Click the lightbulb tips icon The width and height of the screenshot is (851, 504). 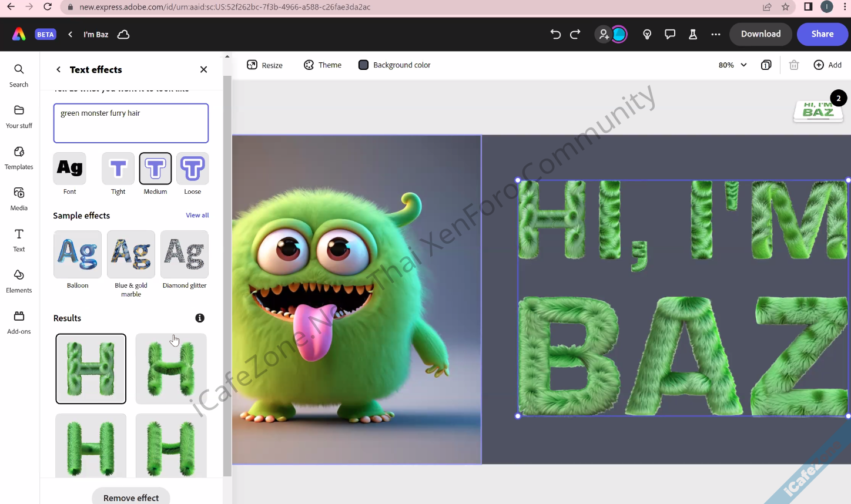(x=647, y=34)
